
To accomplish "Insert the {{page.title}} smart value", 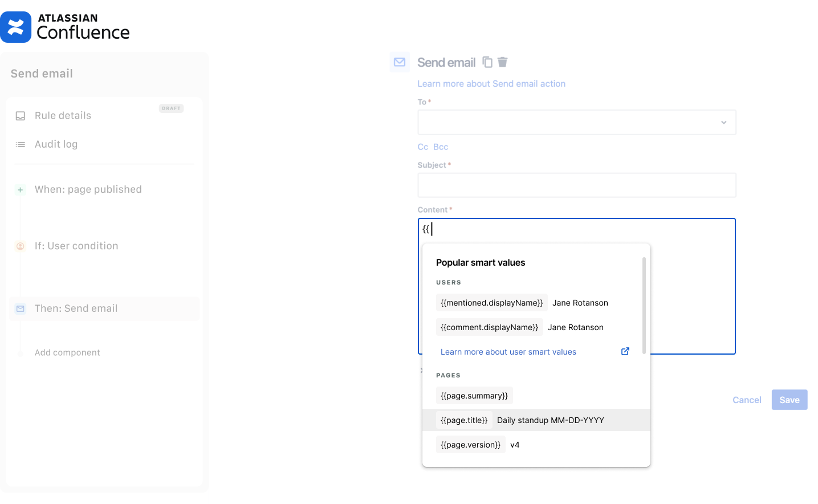I will coord(463,420).
